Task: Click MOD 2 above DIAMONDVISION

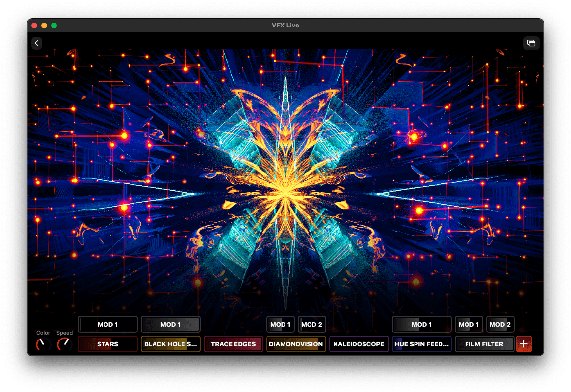Action: tap(311, 324)
